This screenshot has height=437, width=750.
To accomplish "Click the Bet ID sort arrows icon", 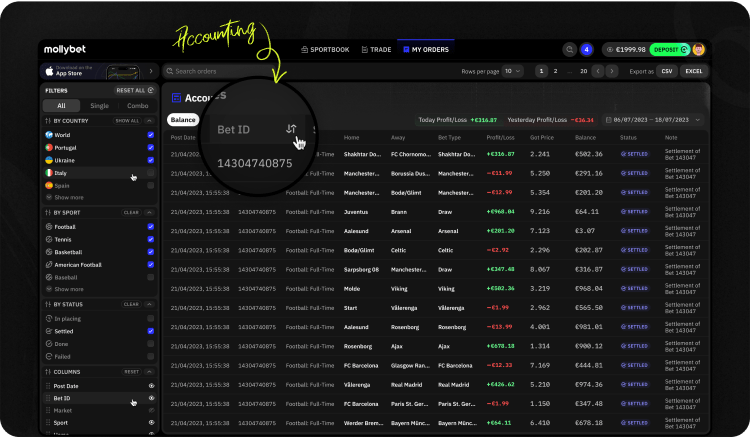I will [x=291, y=129].
